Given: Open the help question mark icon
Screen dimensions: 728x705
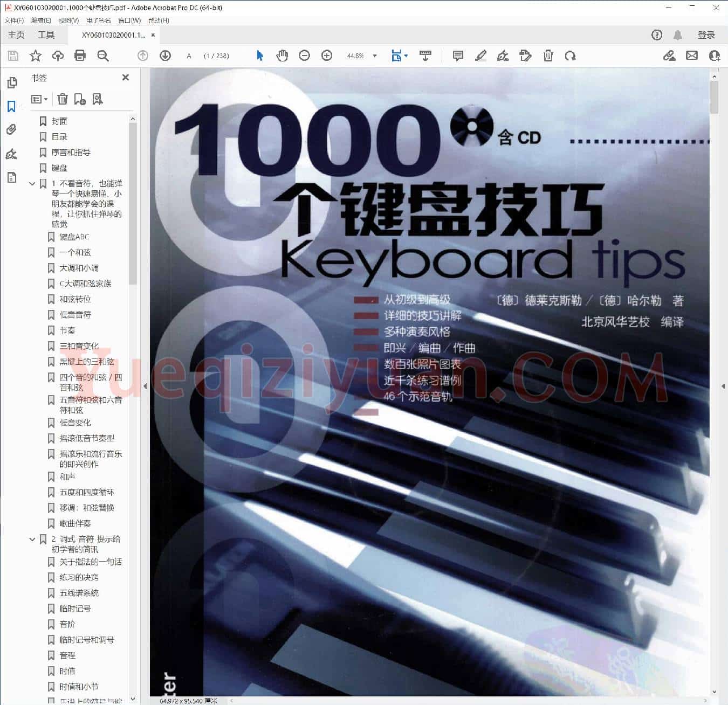Looking at the screenshot, I should tap(657, 35).
